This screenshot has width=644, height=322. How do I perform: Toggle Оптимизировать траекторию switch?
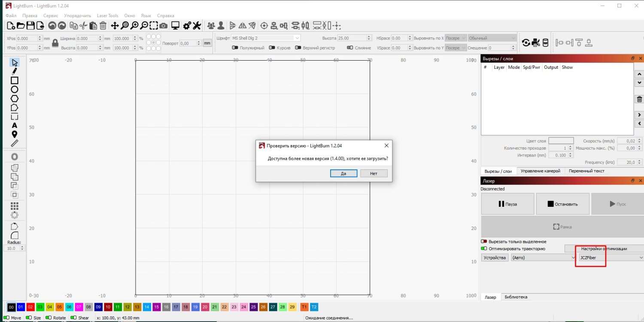(484, 248)
